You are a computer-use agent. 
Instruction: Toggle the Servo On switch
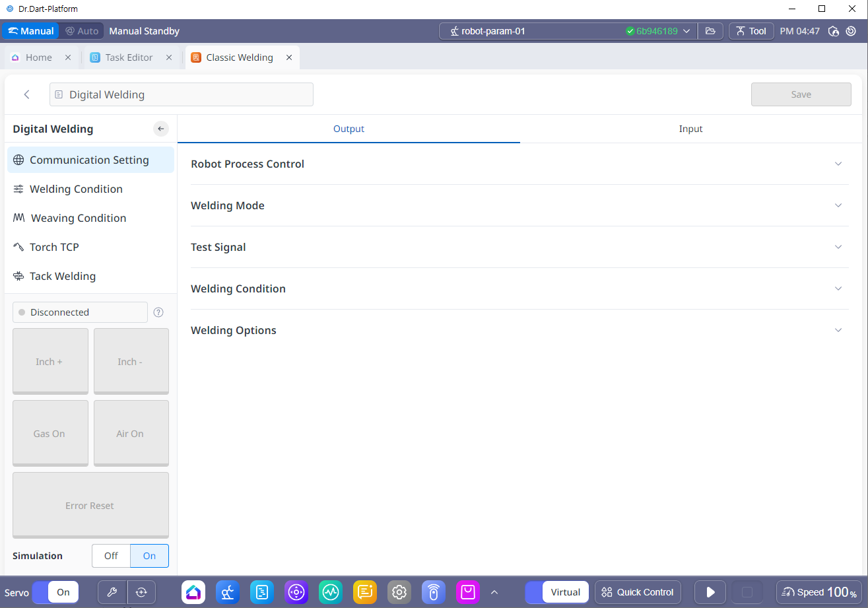click(x=55, y=592)
